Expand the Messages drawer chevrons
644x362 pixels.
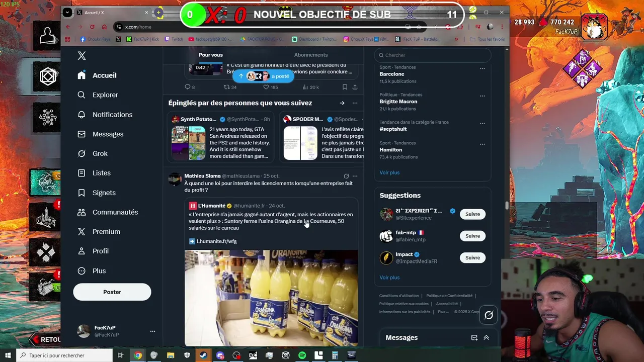[x=486, y=338]
